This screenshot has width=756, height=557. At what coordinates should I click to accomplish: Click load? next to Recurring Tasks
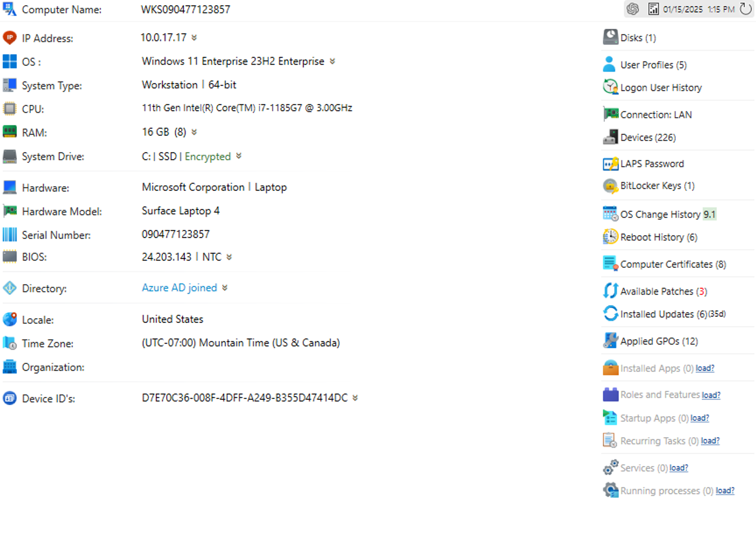[x=710, y=441]
